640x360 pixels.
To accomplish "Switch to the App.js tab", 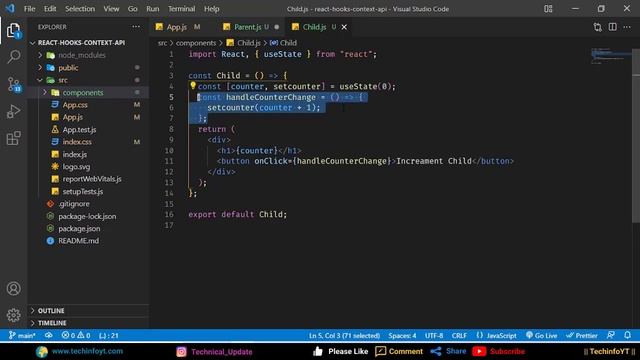I will click(x=178, y=27).
